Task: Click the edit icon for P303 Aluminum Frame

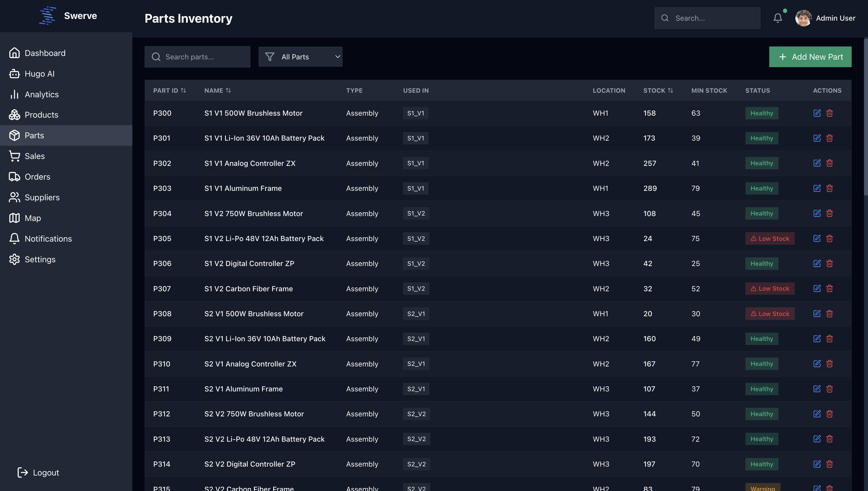Action: pyautogui.click(x=817, y=188)
